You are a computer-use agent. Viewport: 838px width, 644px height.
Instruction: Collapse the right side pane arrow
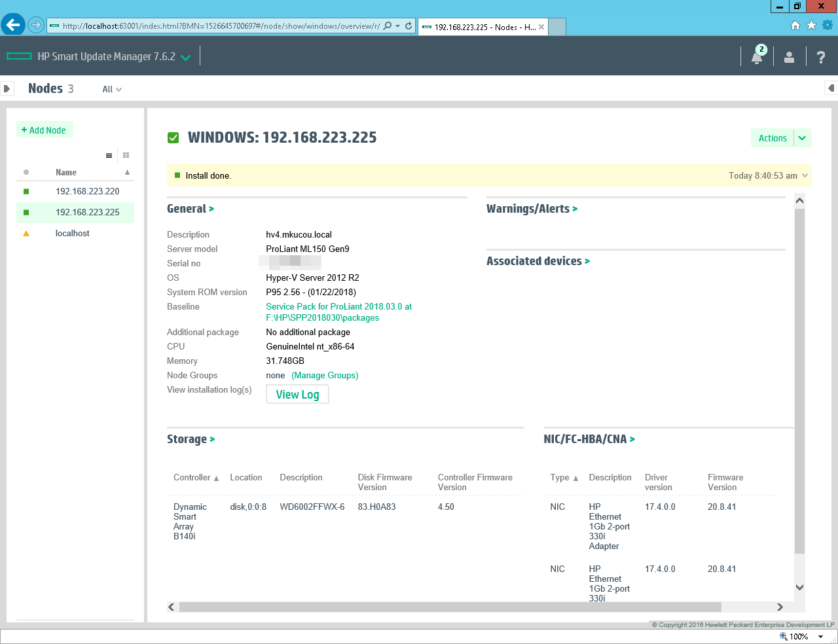(x=831, y=88)
